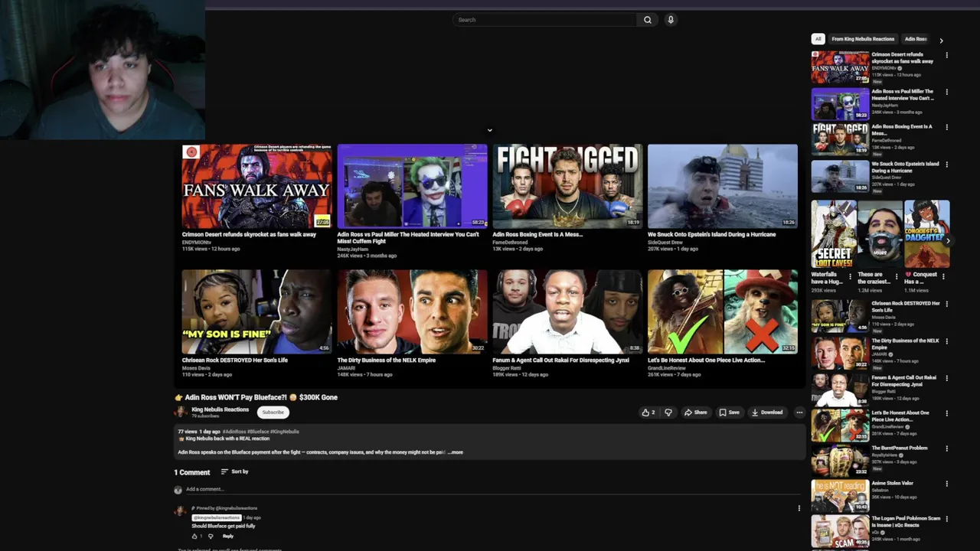The height and width of the screenshot is (551, 980).
Task: Open options for sidebar Fanum & Agent video
Action: [947, 378]
